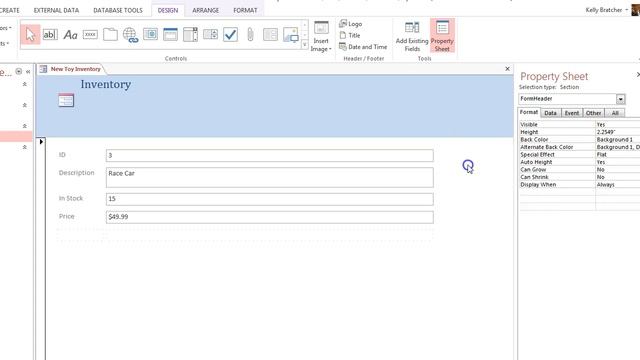The width and height of the screenshot is (640, 360).
Task: Pick the Text Box control
Action: coord(50,35)
